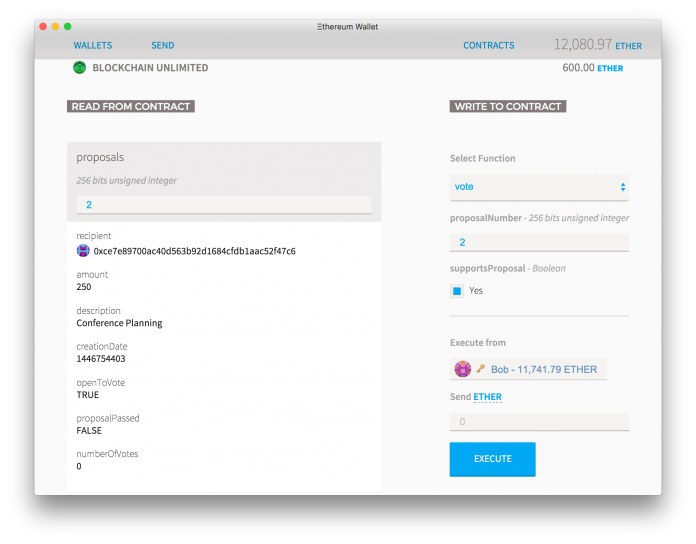
Task: Select the recipient address 0xce7e897...
Action: (194, 251)
